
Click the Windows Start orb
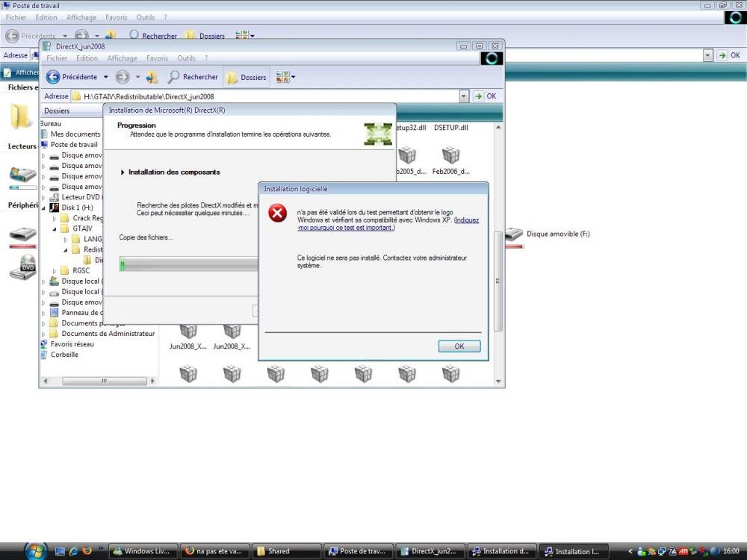click(x=35, y=551)
